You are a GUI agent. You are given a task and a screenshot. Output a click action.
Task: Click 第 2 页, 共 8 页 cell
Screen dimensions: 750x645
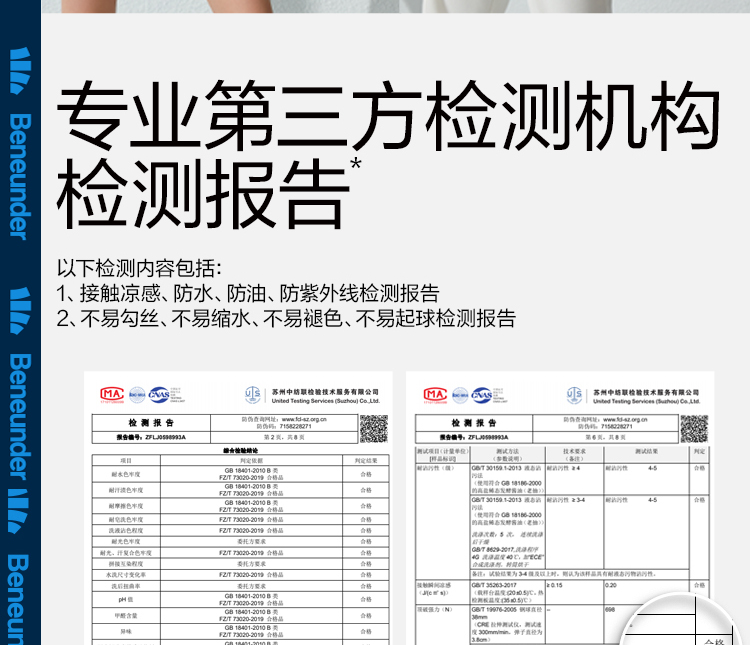click(x=284, y=437)
